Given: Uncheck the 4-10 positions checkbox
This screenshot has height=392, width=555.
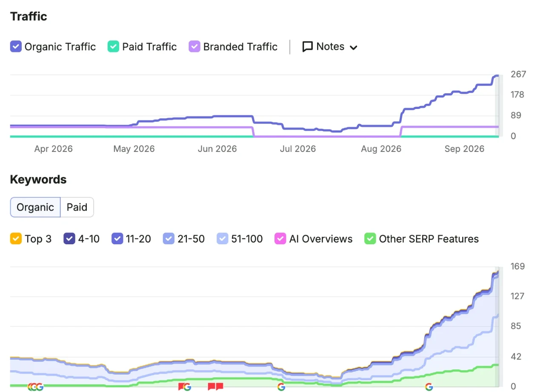Looking at the screenshot, I should [69, 239].
